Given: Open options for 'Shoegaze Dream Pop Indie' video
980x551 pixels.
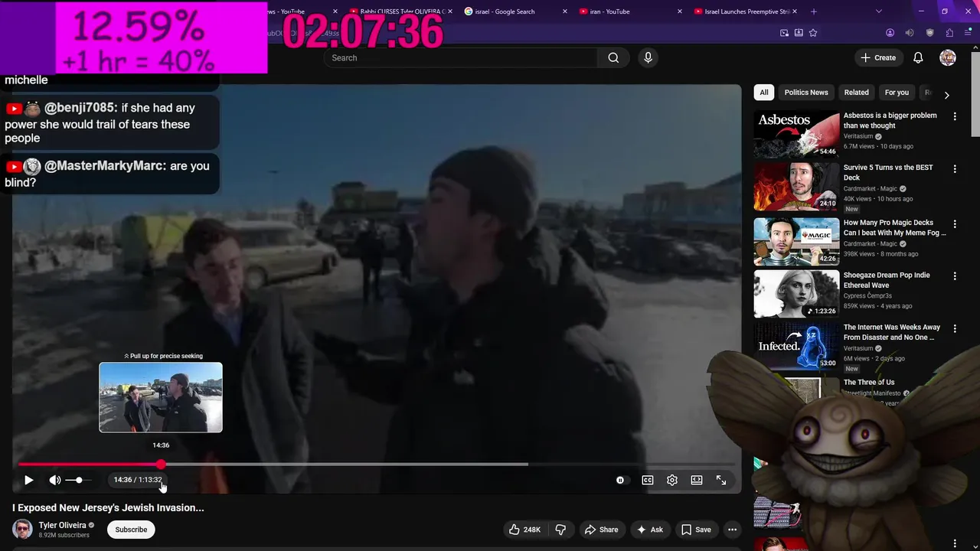Looking at the screenshot, I should coord(955,275).
